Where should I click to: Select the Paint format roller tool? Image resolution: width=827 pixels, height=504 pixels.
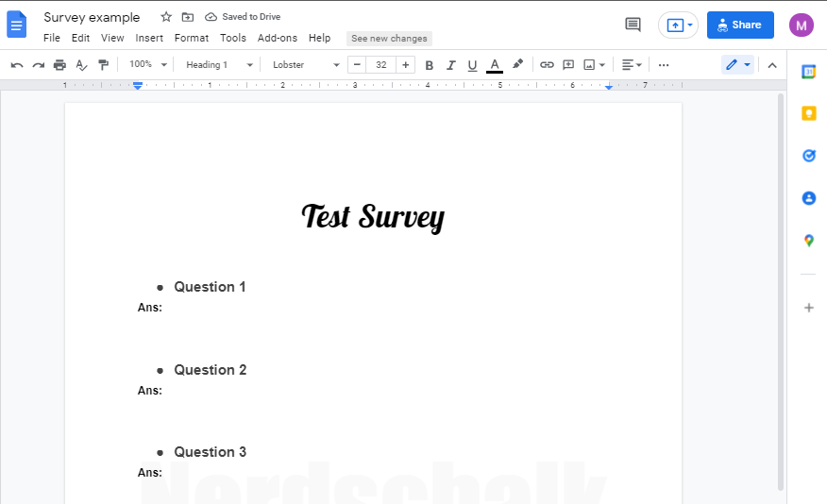tap(103, 65)
